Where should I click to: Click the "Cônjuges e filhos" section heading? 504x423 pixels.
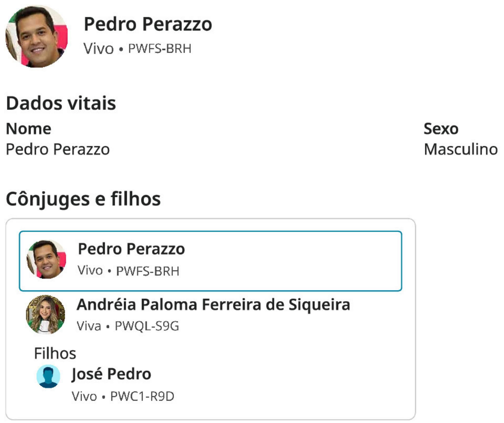[x=83, y=199]
